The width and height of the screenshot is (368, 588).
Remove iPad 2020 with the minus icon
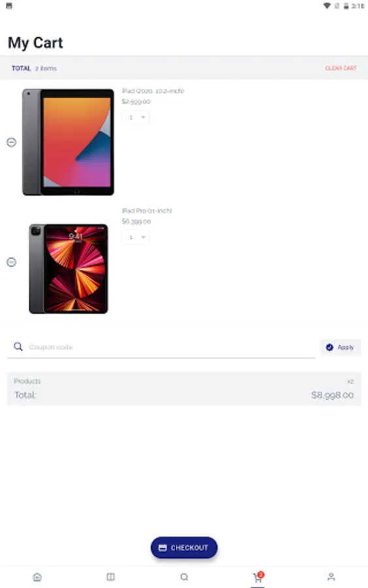pos(12,142)
